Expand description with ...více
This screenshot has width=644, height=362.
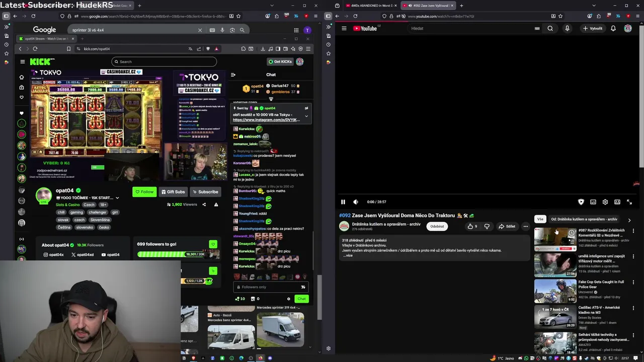348,255
